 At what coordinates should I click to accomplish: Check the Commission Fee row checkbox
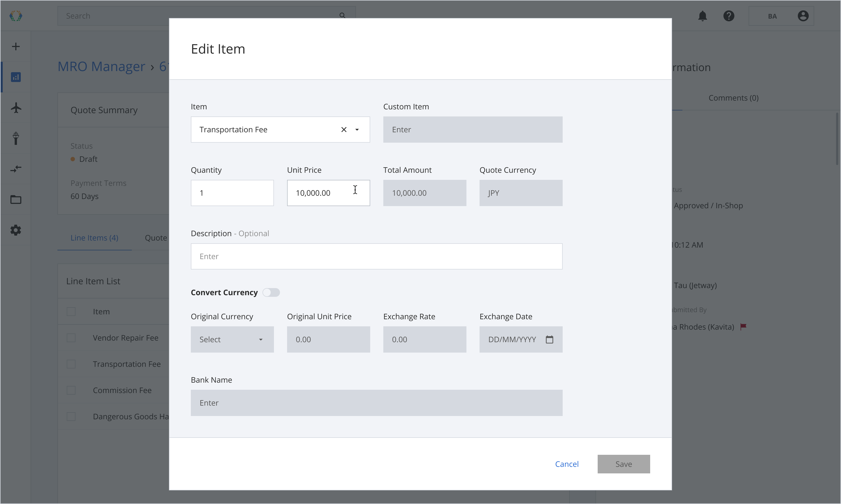pos(71,390)
